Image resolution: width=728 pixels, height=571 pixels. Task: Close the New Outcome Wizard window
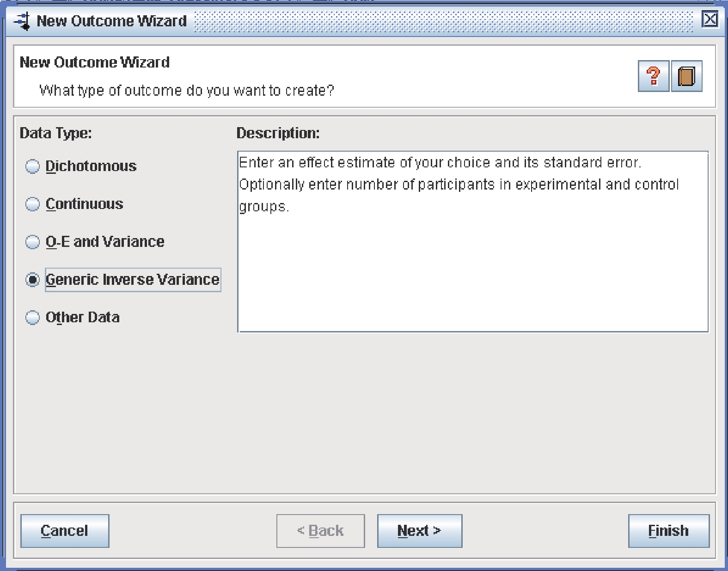pos(710,20)
